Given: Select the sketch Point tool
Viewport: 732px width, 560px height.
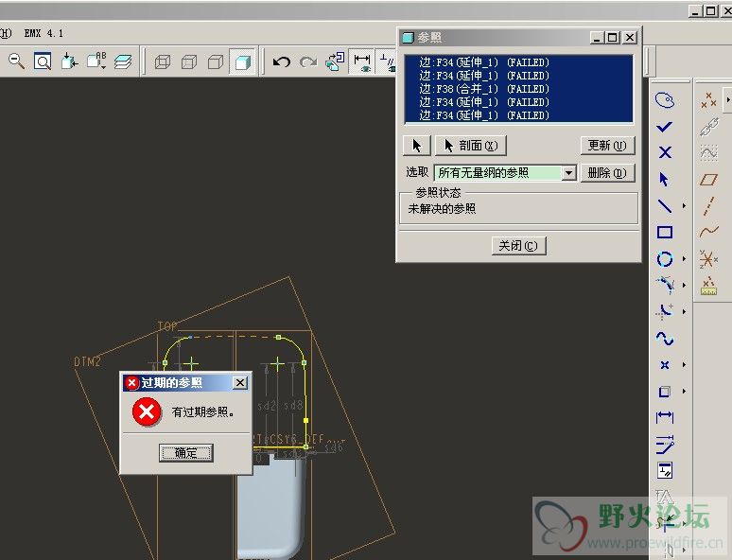Looking at the screenshot, I should 665,365.
